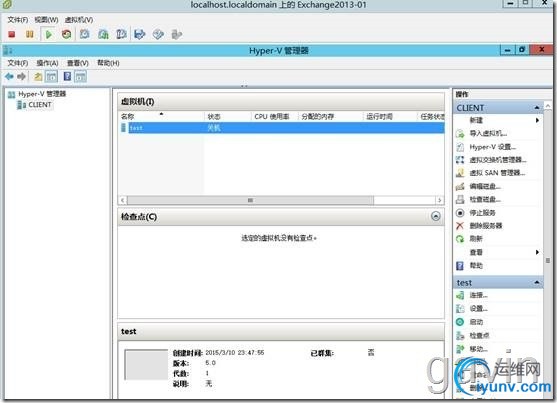Screen dimensions: 557x403
Task: Click the red power-off icon in the console toolbar
Action: (12, 34)
